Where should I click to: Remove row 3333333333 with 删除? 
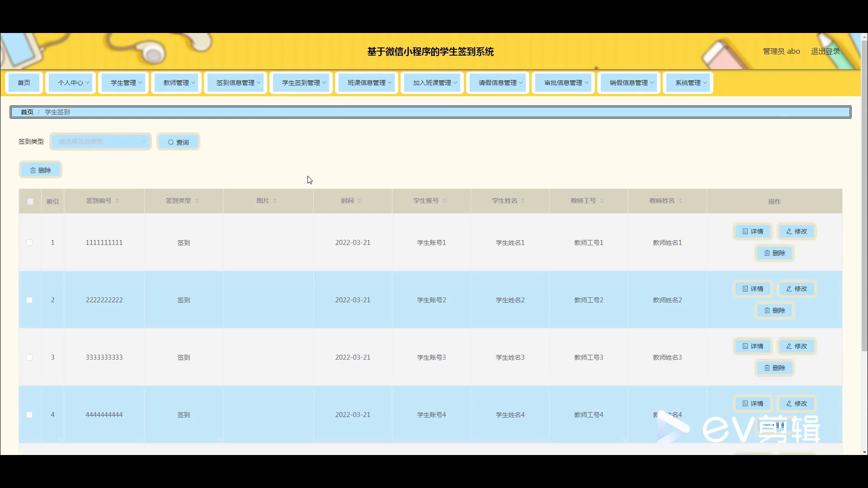tap(774, 368)
